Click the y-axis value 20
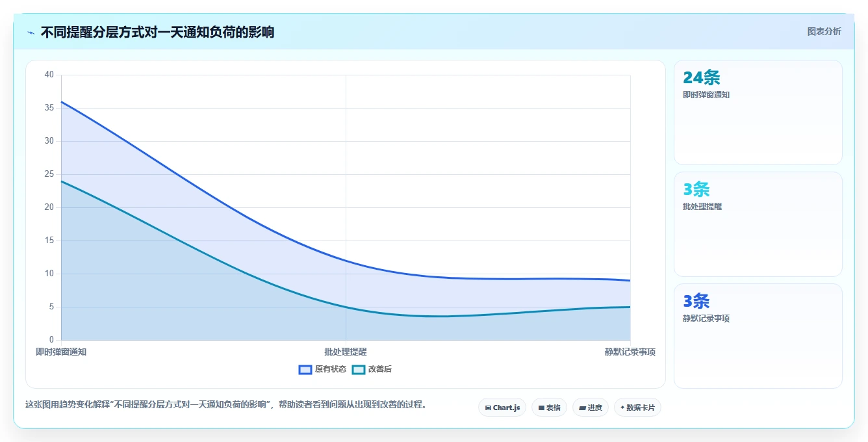 click(x=49, y=207)
